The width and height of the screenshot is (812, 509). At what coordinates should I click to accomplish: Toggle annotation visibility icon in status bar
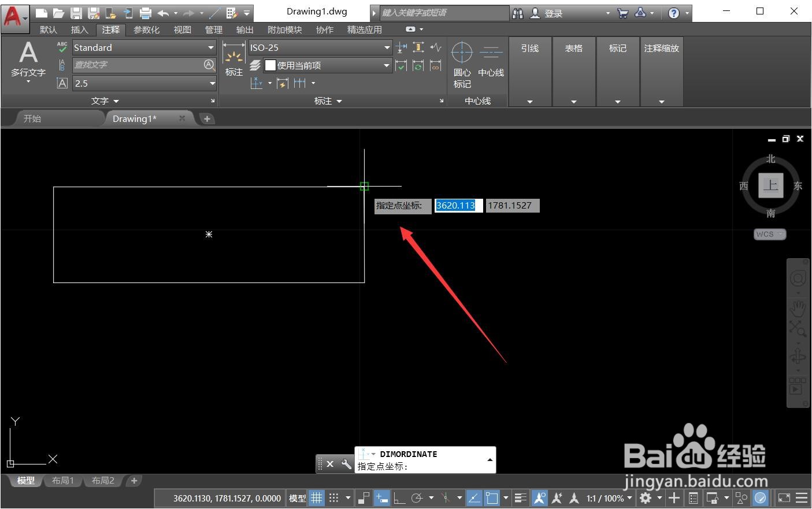pos(539,497)
